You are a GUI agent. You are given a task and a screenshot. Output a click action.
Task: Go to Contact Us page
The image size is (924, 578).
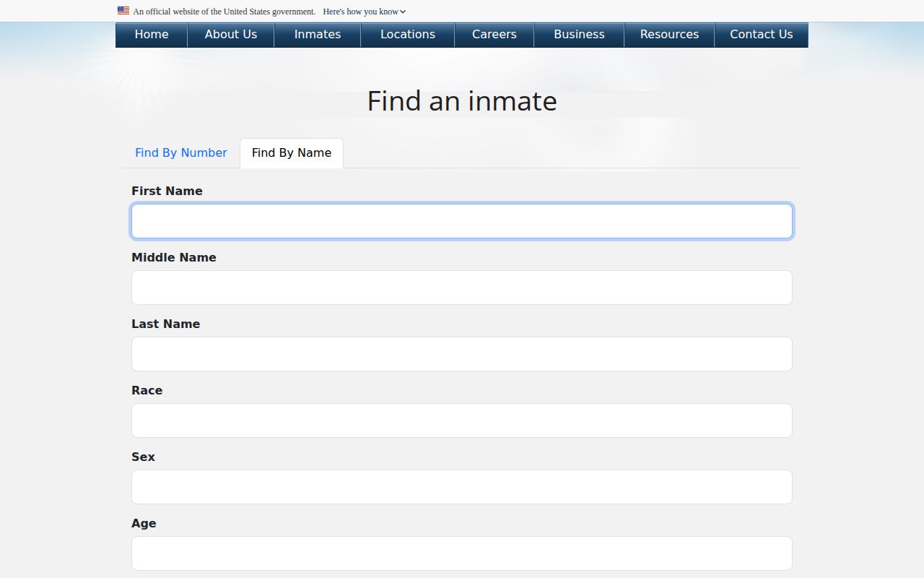click(x=762, y=35)
